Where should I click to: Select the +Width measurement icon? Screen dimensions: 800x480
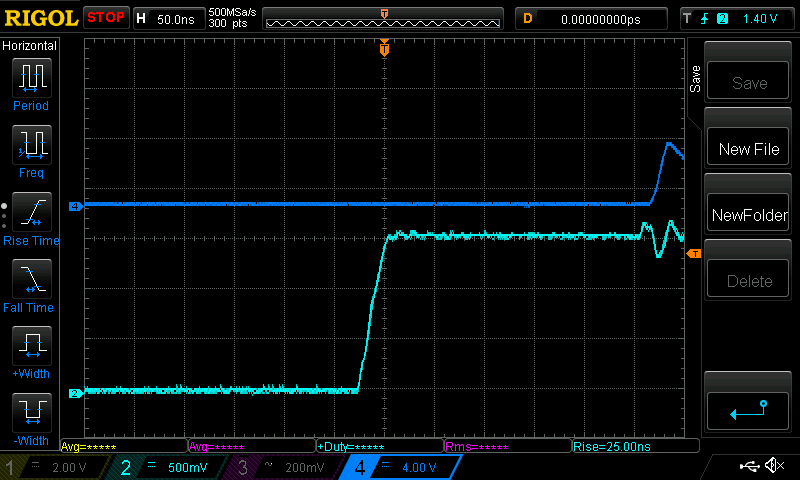click(31, 346)
